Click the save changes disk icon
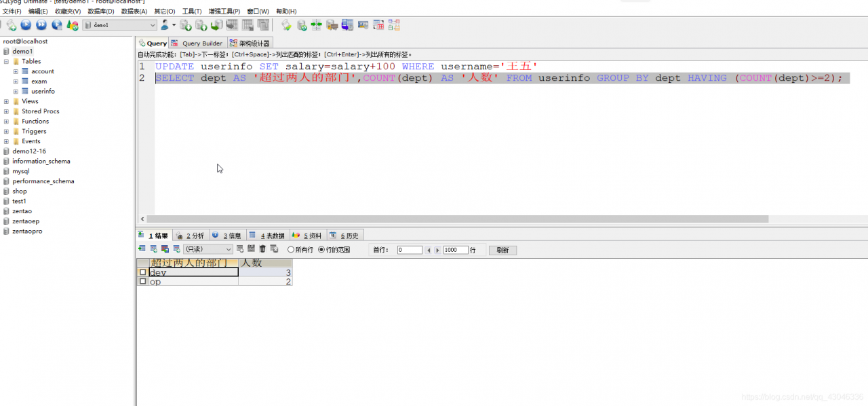This screenshot has width=868, height=406. (x=251, y=248)
